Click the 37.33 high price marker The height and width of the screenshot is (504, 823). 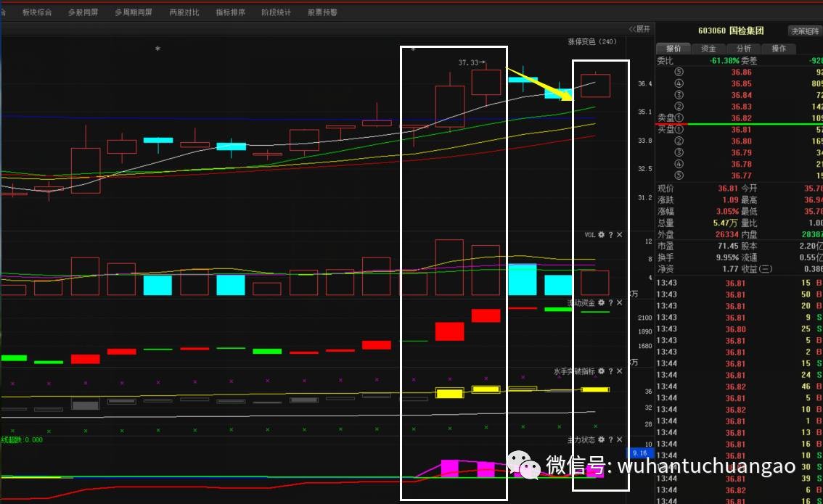(468, 62)
